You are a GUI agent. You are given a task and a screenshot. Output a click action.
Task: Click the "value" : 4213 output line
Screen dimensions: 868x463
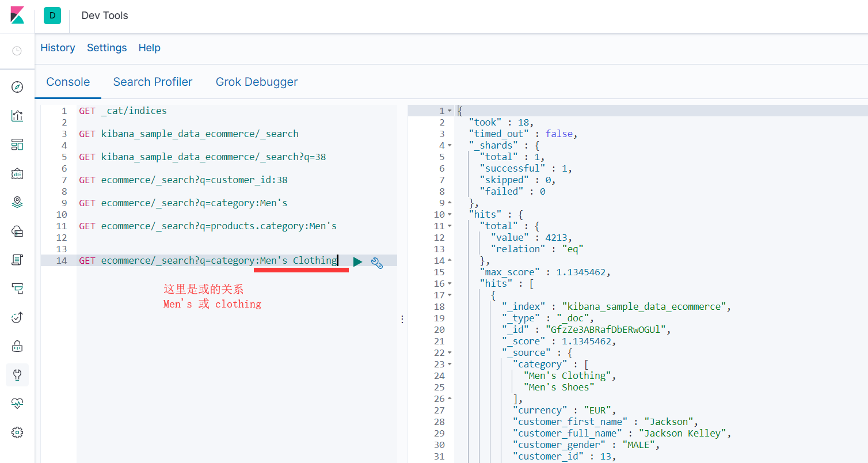(x=532, y=237)
